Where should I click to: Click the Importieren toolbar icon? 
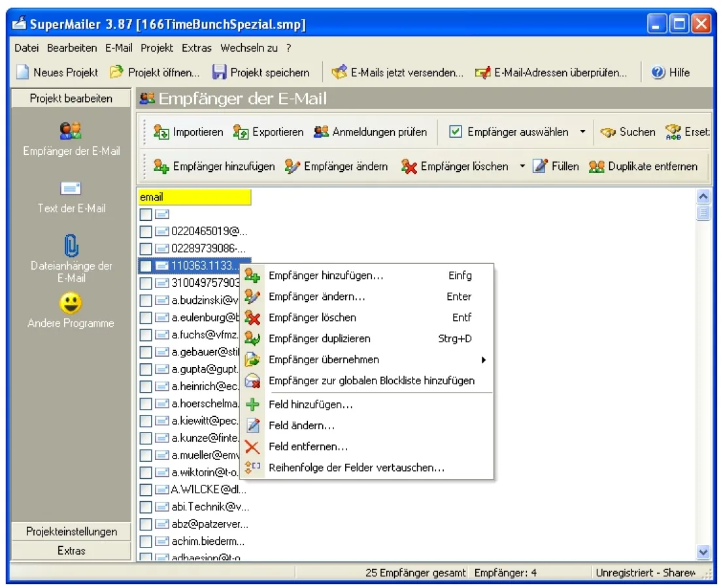tap(161, 132)
